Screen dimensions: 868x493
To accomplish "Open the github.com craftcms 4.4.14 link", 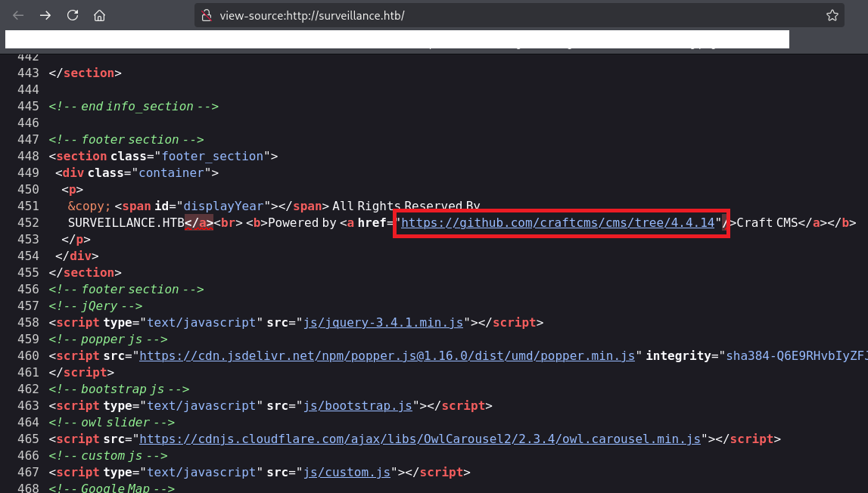I will 558,222.
